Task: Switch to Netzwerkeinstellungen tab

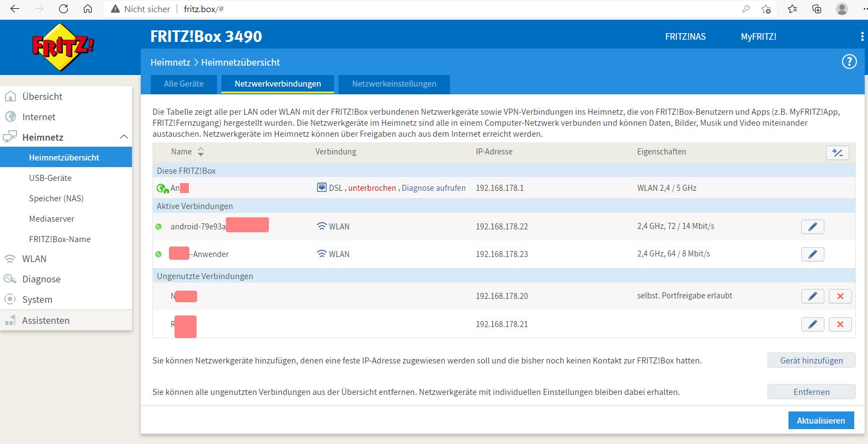Action: point(394,84)
